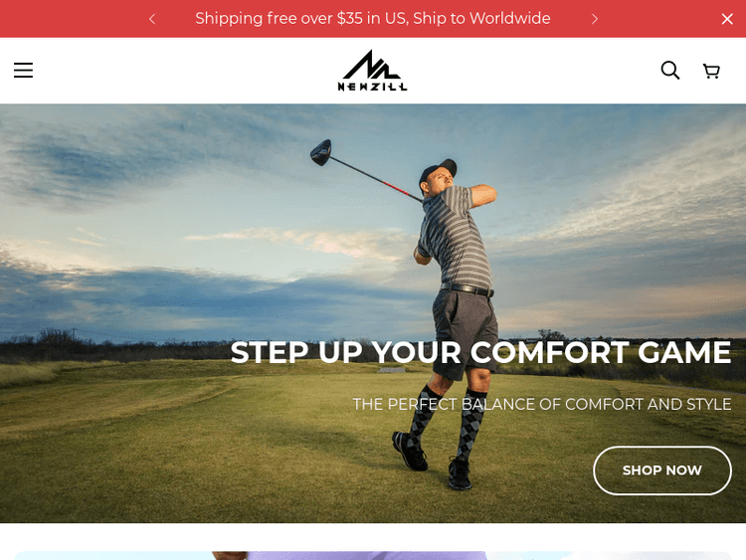Click the golf club head in photo

(321, 152)
